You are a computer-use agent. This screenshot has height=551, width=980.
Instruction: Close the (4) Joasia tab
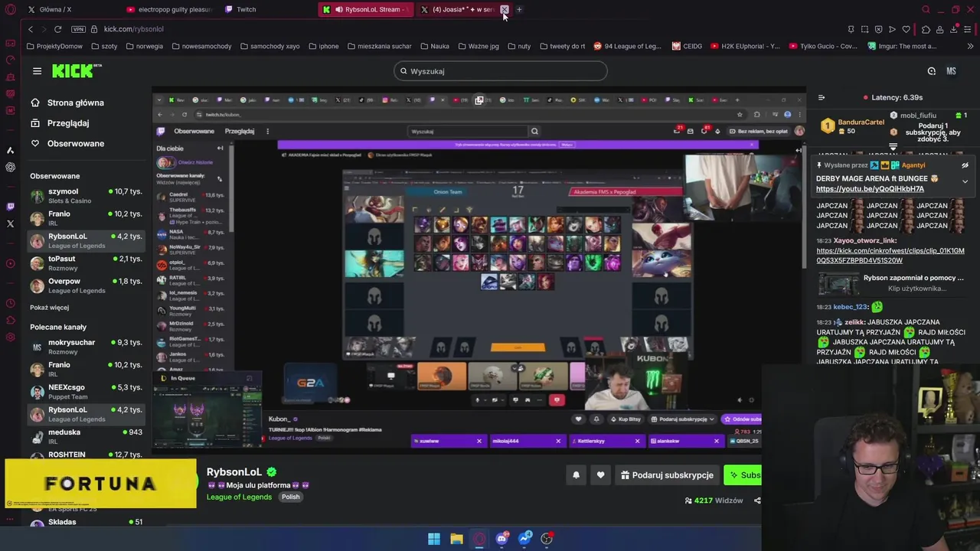(505, 10)
